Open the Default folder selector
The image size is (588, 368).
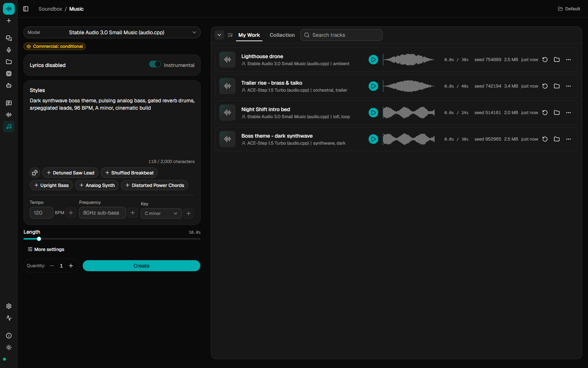point(569,9)
